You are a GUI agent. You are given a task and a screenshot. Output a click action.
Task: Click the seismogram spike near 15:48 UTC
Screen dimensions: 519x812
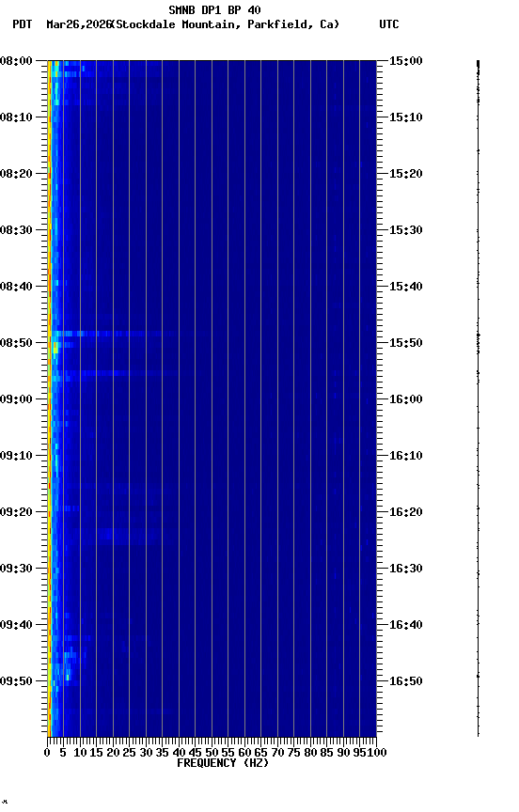click(478, 336)
